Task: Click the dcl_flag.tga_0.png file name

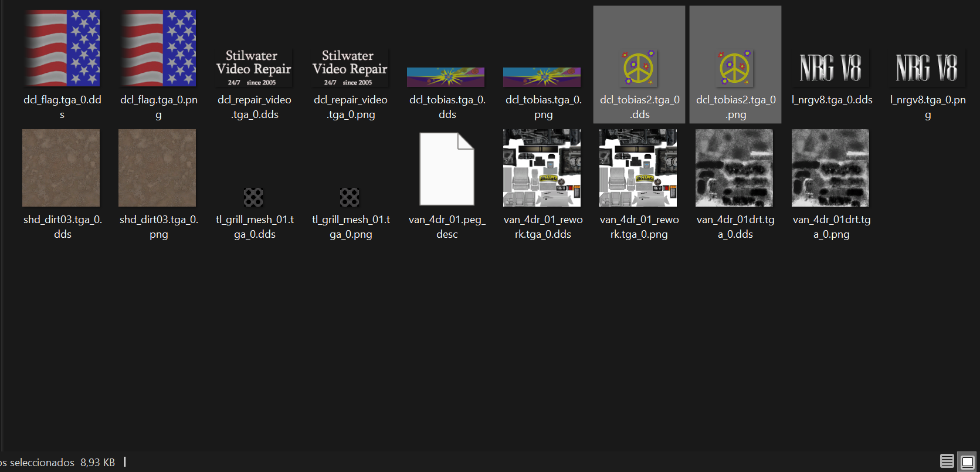Action: pos(158,107)
